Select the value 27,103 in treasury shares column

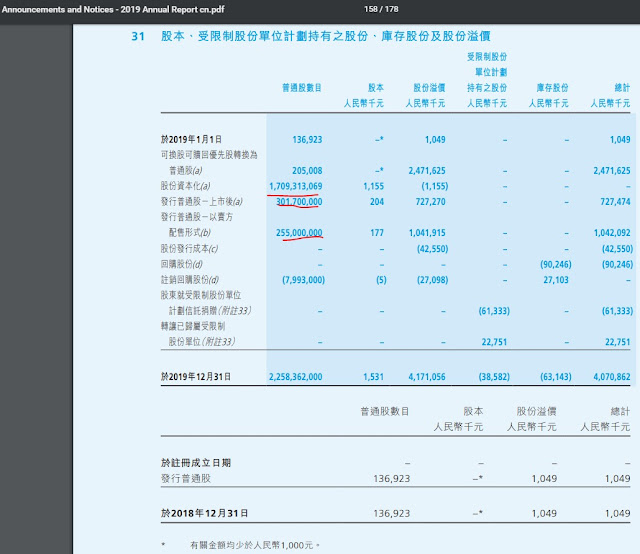coord(556,280)
